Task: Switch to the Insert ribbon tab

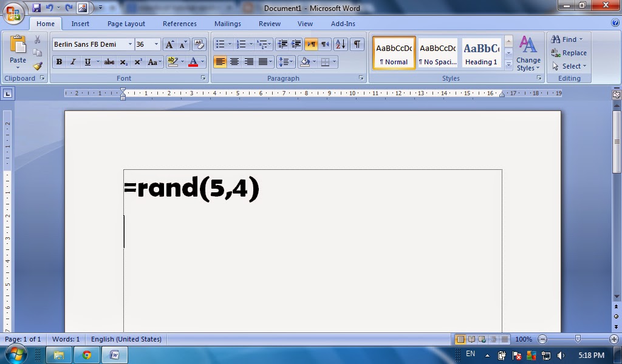Action: [80, 24]
